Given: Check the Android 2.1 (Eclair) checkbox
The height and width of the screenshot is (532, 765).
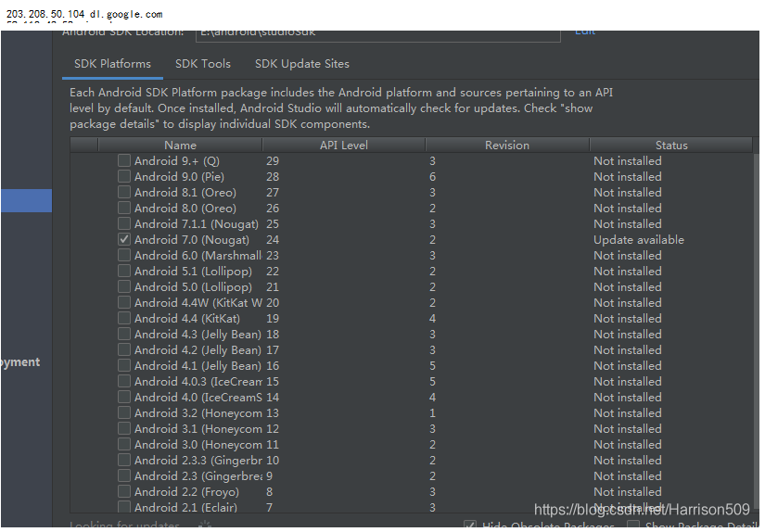Looking at the screenshot, I should click(124, 508).
